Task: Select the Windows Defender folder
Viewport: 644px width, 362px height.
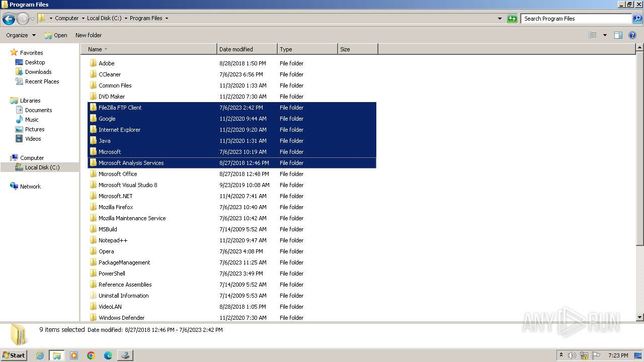Action: pyautogui.click(x=122, y=318)
